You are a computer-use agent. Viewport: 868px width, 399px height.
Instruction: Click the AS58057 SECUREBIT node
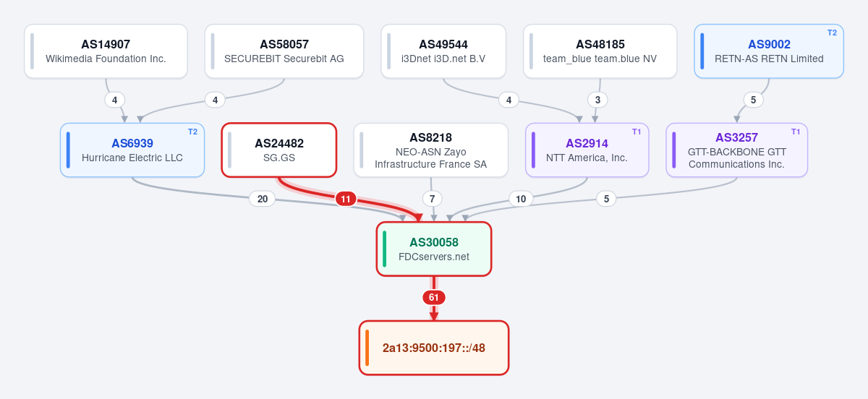pyautogui.click(x=284, y=51)
